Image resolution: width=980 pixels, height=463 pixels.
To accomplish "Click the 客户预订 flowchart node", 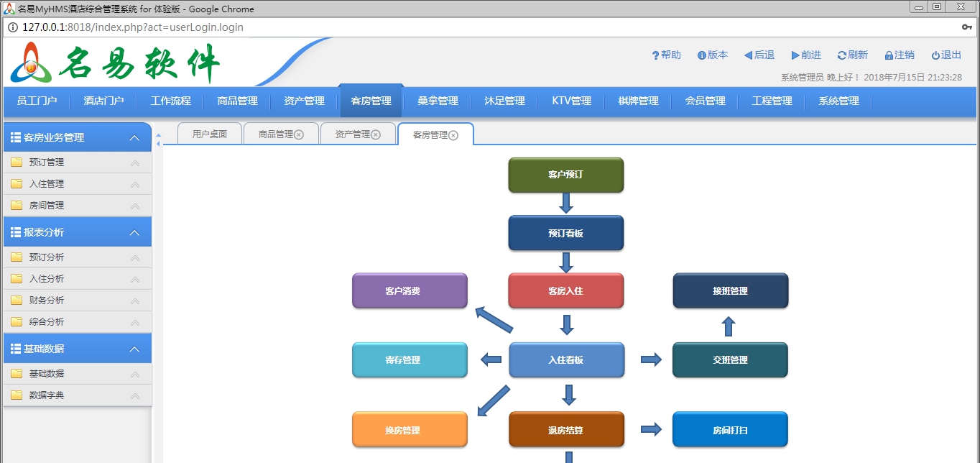I will [x=566, y=175].
